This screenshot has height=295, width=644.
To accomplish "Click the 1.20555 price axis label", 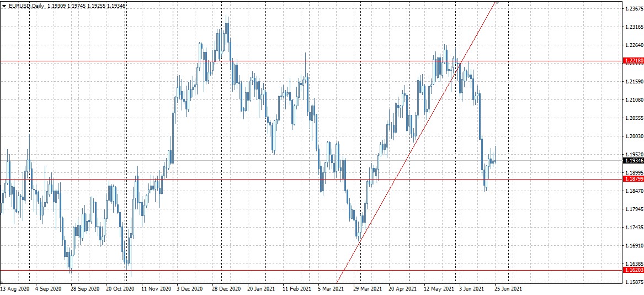I will (633, 118).
